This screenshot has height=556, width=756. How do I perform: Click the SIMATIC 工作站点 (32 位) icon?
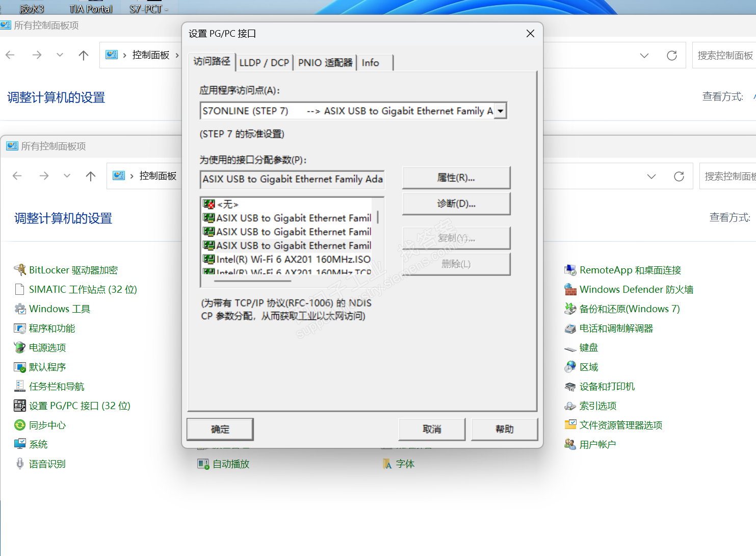20,289
